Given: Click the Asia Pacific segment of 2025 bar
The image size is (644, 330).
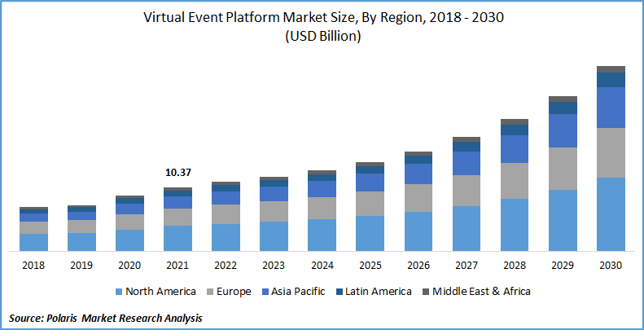Looking at the screenshot, I should tap(370, 183).
